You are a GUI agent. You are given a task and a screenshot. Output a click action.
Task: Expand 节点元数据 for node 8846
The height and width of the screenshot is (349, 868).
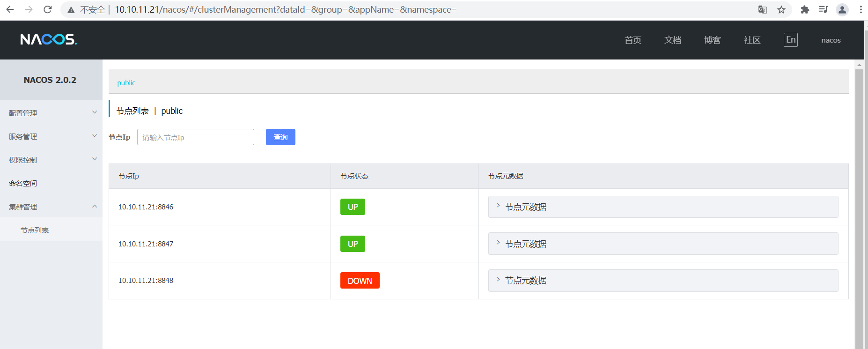(x=663, y=207)
